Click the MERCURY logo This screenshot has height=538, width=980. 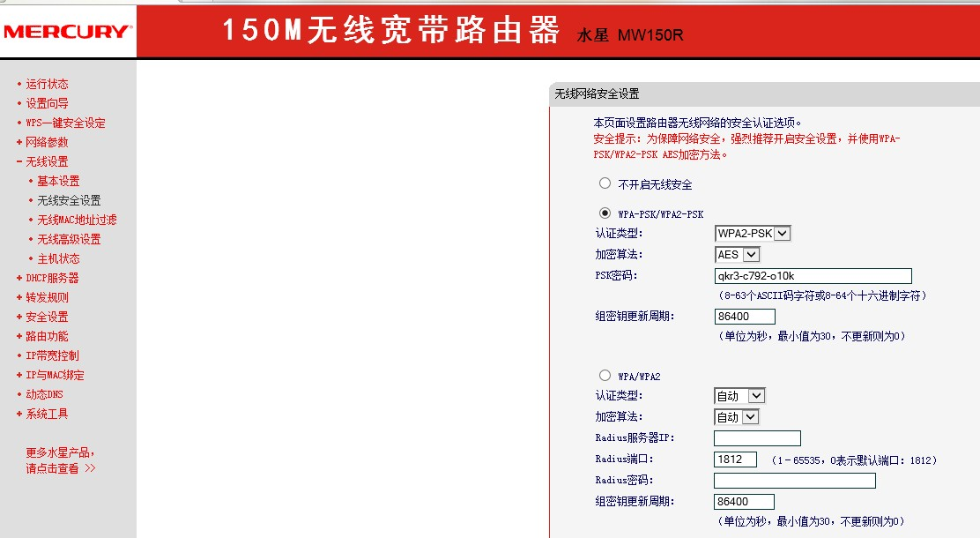(68, 31)
